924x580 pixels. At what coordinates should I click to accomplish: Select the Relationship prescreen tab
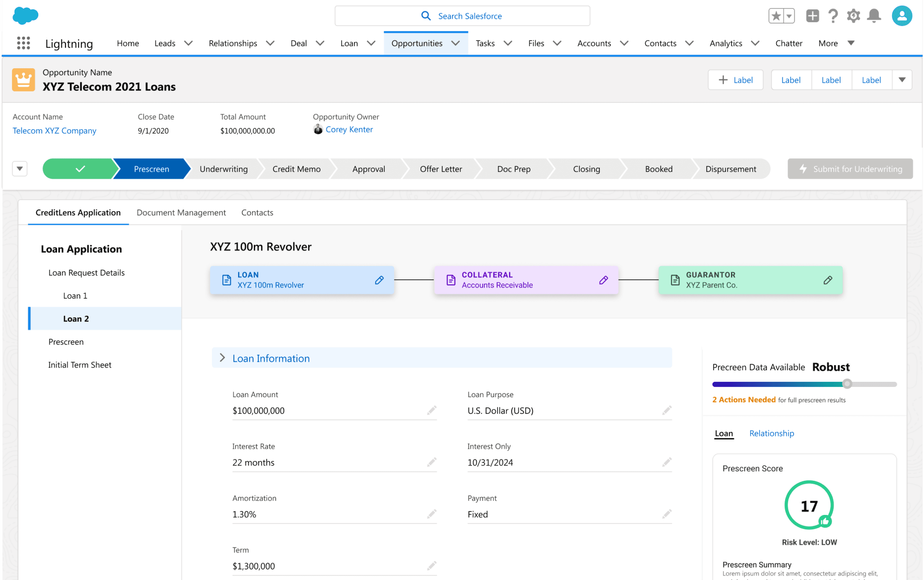pyautogui.click(x=771, y=433)
